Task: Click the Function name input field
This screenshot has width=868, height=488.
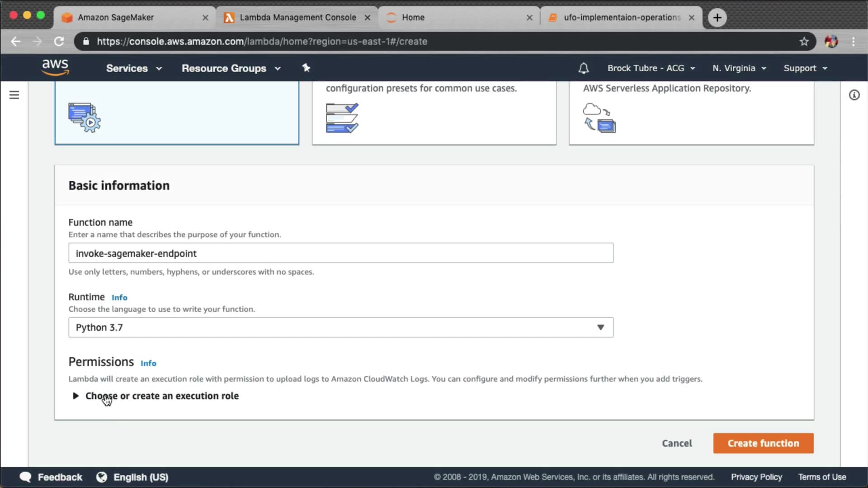Action: pos(340,253)
